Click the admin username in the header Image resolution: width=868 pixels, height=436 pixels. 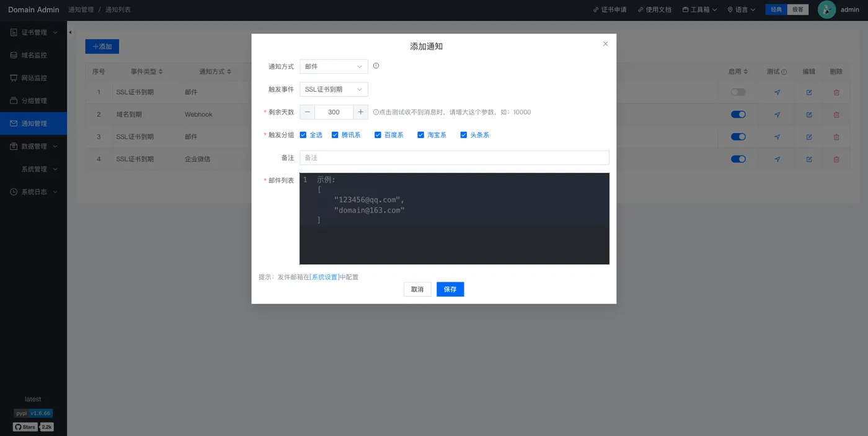pos(850,9)
